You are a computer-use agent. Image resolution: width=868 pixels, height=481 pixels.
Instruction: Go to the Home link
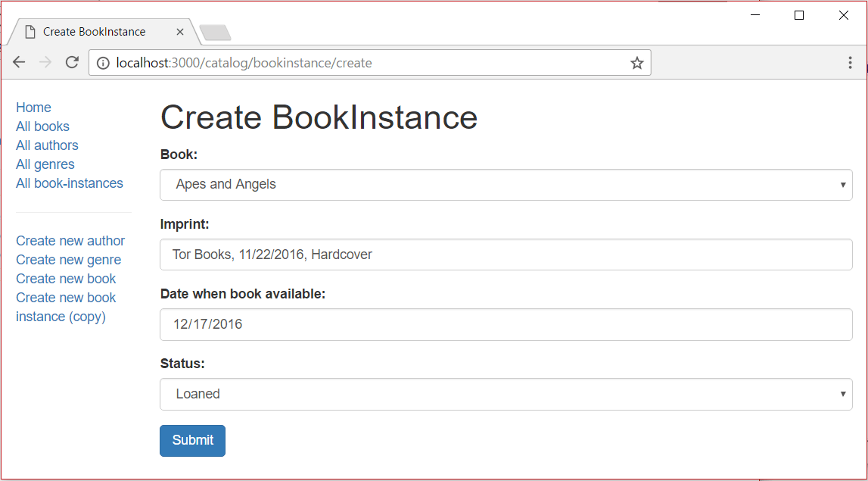tap(33, 108)
